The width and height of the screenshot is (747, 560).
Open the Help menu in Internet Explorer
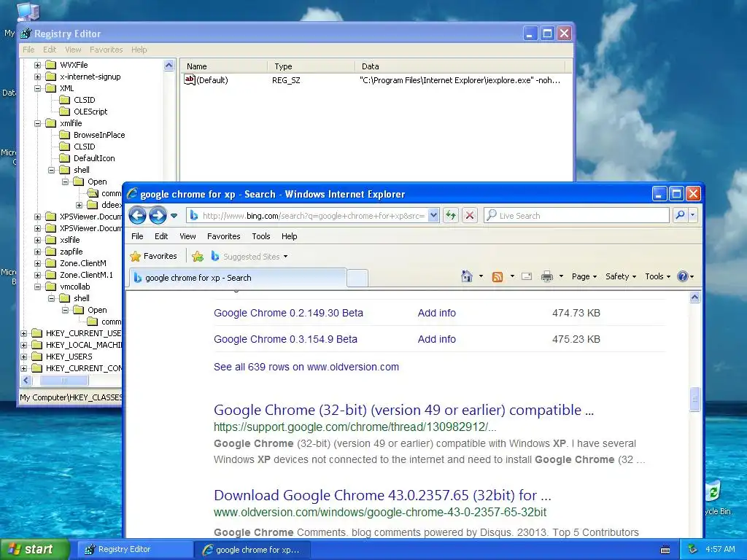[x=289, y=236]
